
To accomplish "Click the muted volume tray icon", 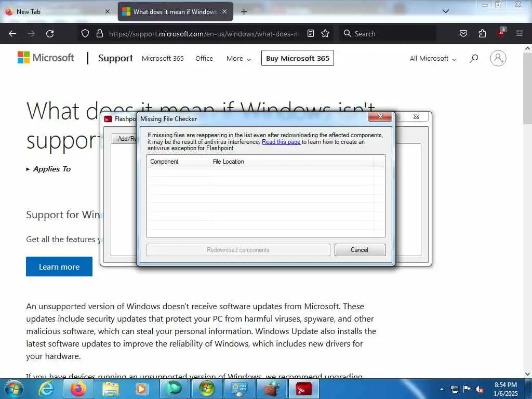I will tap(480, 389).
